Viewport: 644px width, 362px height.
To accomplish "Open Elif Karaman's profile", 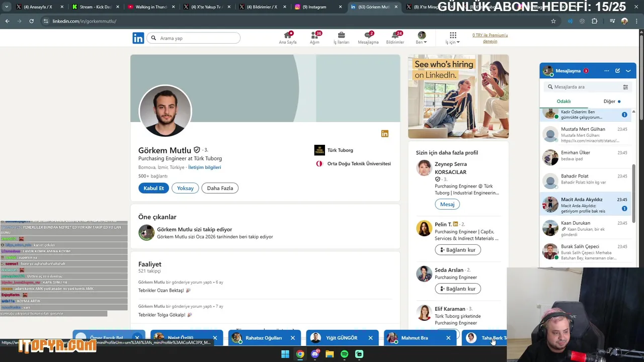I will [x=450, y=309].
